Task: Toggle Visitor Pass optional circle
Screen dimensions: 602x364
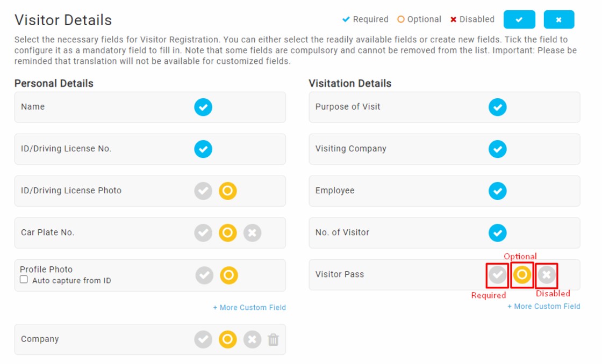Action: [522, 275]
